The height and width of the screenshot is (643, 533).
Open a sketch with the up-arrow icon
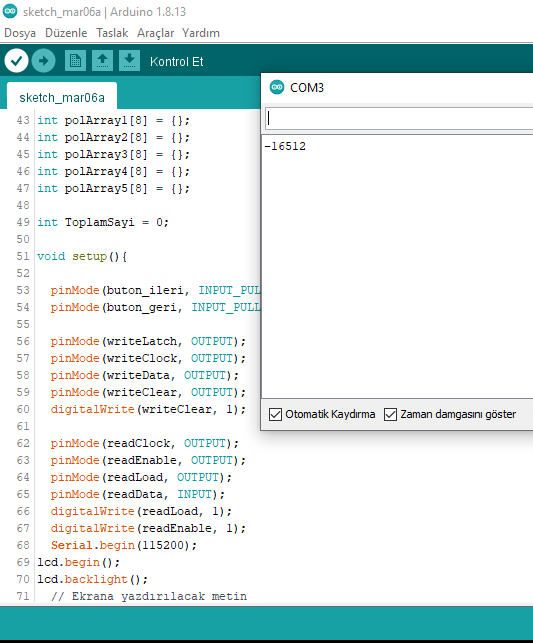(x=102, y=61)
